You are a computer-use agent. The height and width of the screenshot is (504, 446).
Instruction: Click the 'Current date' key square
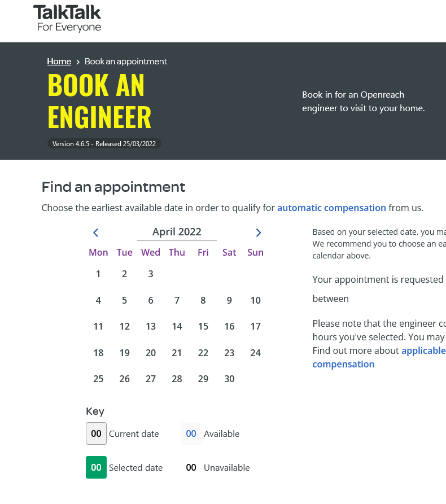point(96,433)
